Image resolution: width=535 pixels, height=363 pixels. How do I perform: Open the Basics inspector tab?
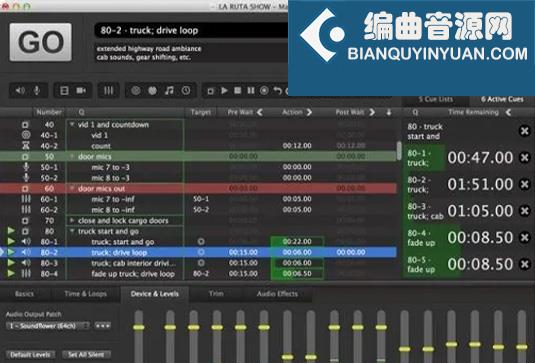24,294
